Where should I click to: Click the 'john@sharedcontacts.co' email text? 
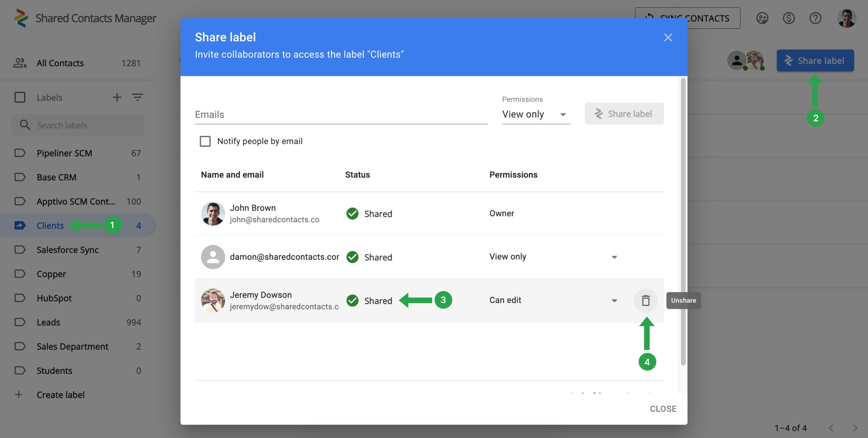[x=275, y=219]
